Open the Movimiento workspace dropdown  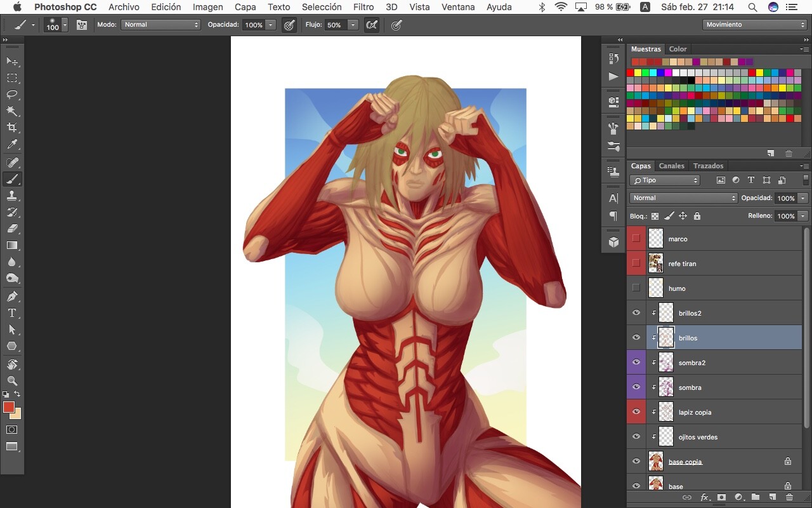point(754,25)
